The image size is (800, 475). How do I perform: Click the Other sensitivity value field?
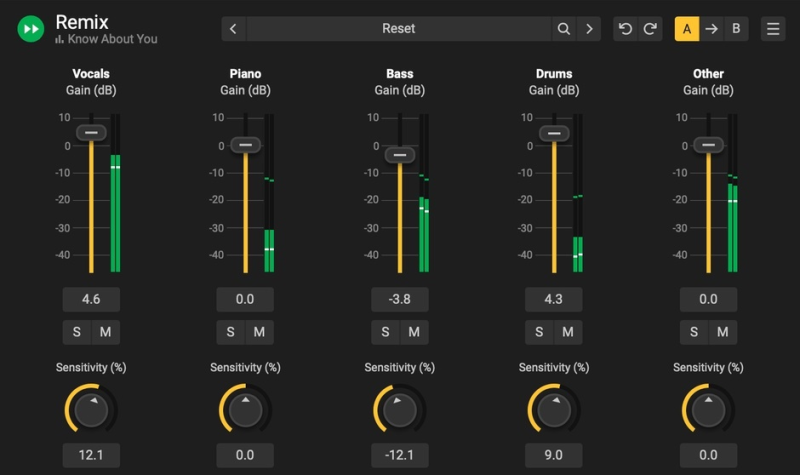[x=708, y=455]
